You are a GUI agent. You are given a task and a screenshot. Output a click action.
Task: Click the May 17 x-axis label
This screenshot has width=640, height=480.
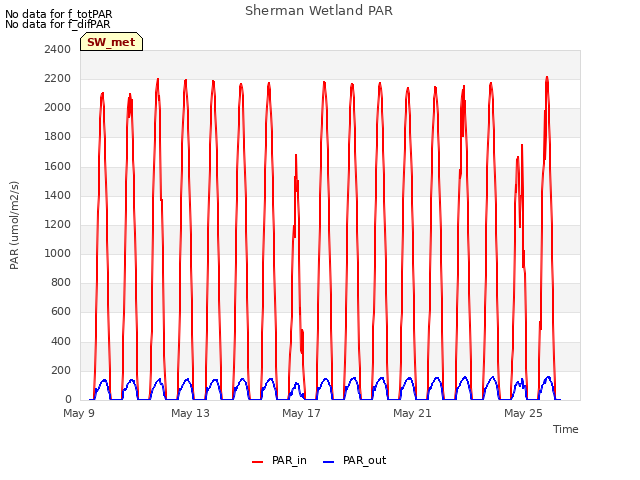301,413
